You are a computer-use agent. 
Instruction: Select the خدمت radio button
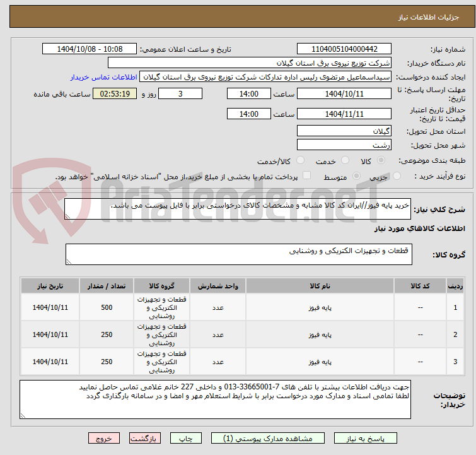tap(345, 160)
